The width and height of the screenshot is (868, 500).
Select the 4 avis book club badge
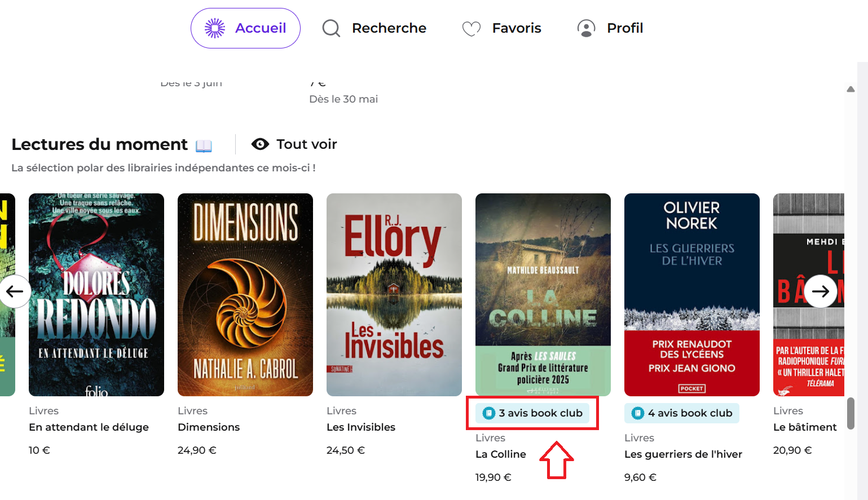(682, 413)
